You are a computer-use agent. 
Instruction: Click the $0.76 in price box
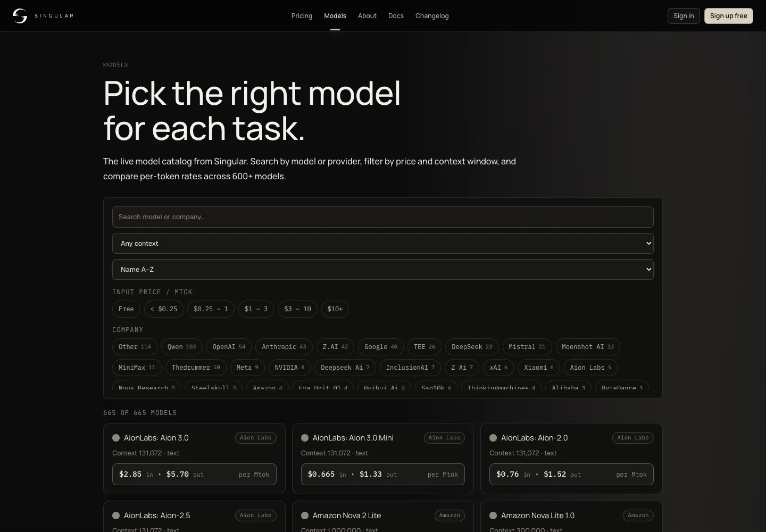[571, 475]
